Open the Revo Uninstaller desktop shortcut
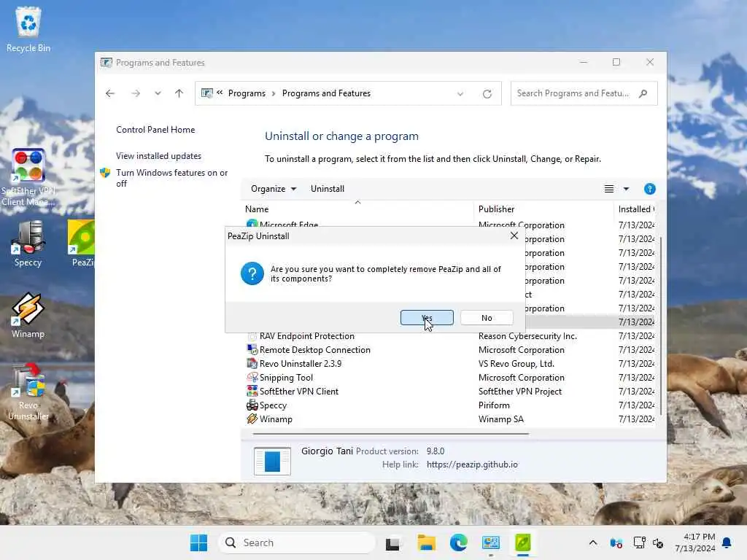The image size is (747, 560). click(x=28, y=392)
